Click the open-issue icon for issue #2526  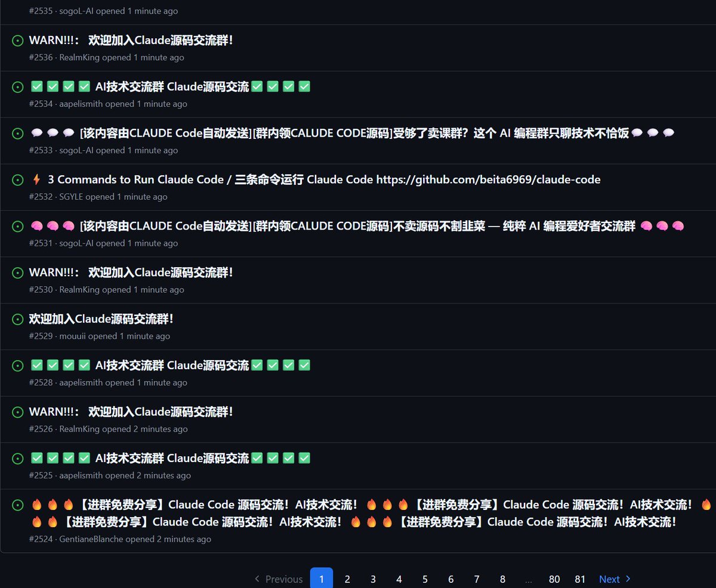pos(18,413)
